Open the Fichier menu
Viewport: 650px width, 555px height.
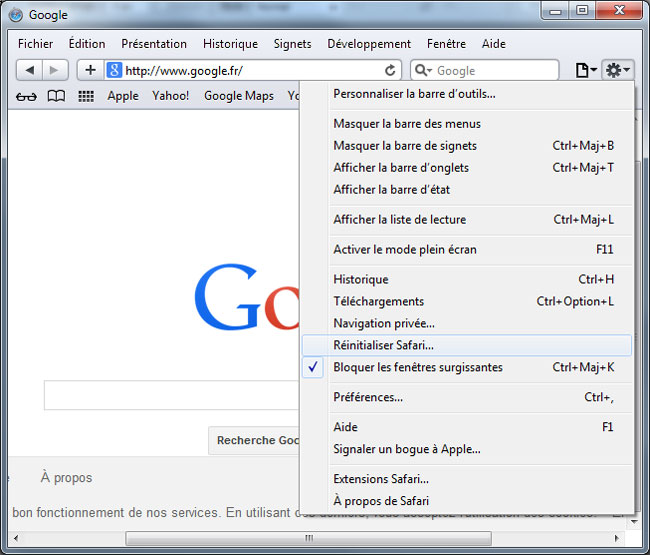35,44
